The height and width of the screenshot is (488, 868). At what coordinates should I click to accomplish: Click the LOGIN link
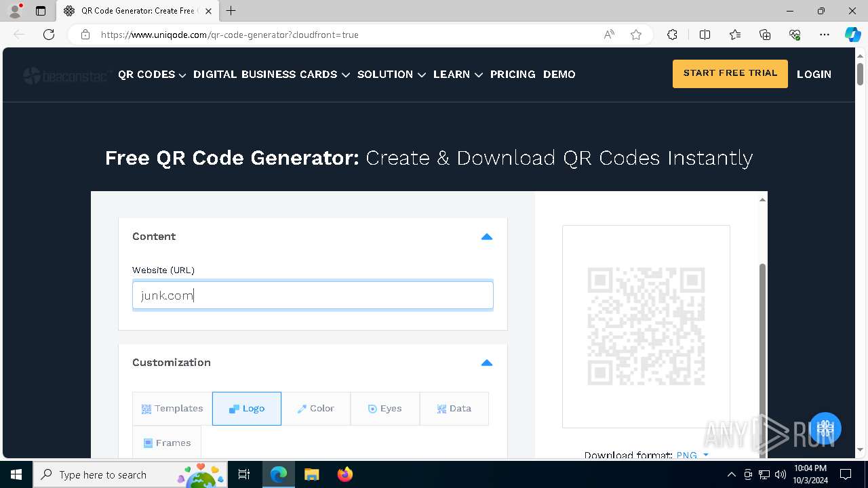[814, 75]
